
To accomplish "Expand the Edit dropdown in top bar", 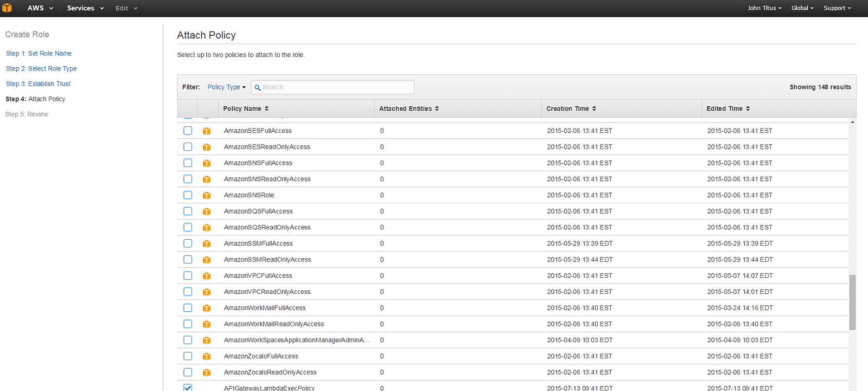I will coord(126,8).
